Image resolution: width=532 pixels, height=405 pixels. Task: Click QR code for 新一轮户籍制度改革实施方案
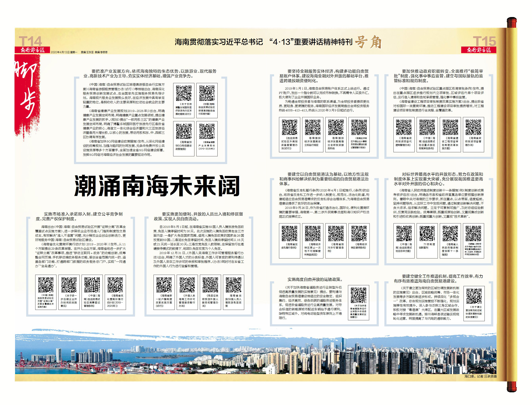pos(164,285)
